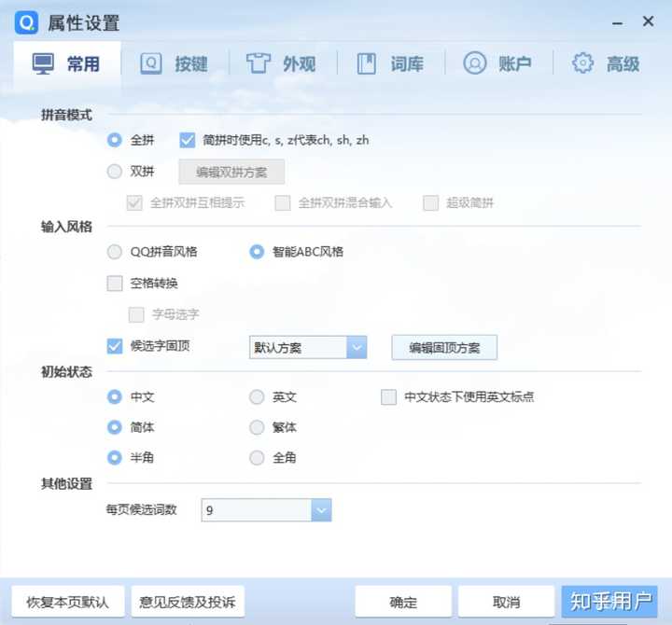The image size is (672, 625).
Task: Open the 按键 tab
Action: pos(175,63)
